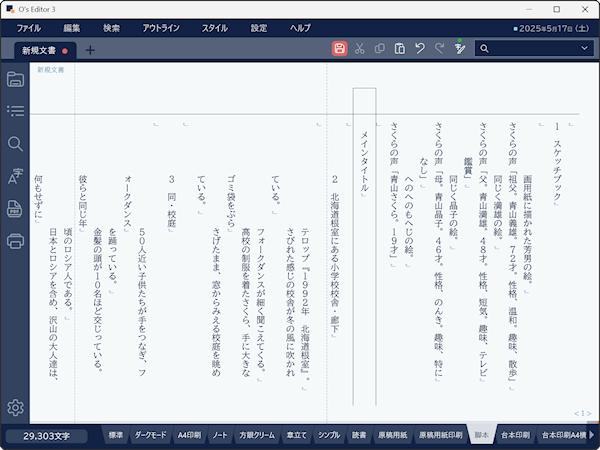Screen dimensions: 600x450
Task: Click the date display 2025年5月17日
Action: pos(551,28)
